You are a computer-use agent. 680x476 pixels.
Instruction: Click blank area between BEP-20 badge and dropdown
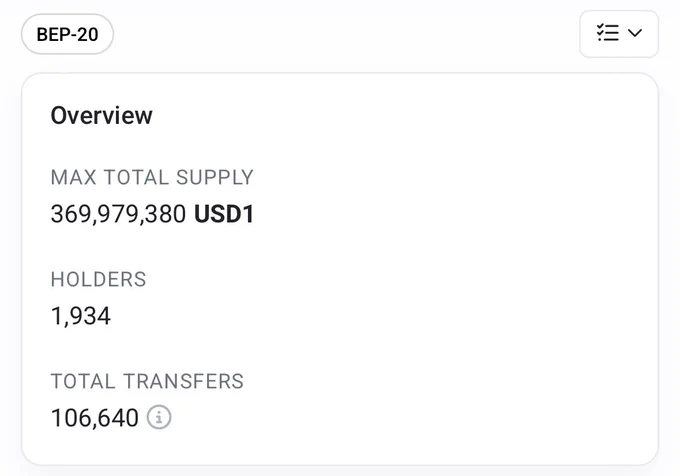[x=346, y=34]
